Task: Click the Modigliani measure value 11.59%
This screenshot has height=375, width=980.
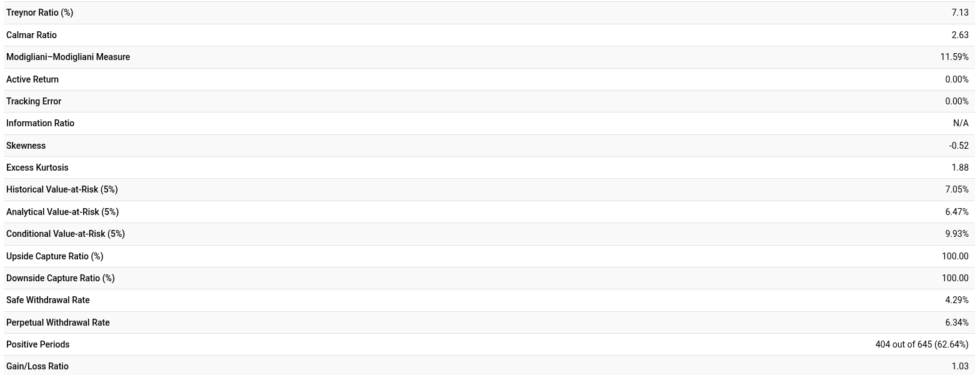Action: point(954,57)
